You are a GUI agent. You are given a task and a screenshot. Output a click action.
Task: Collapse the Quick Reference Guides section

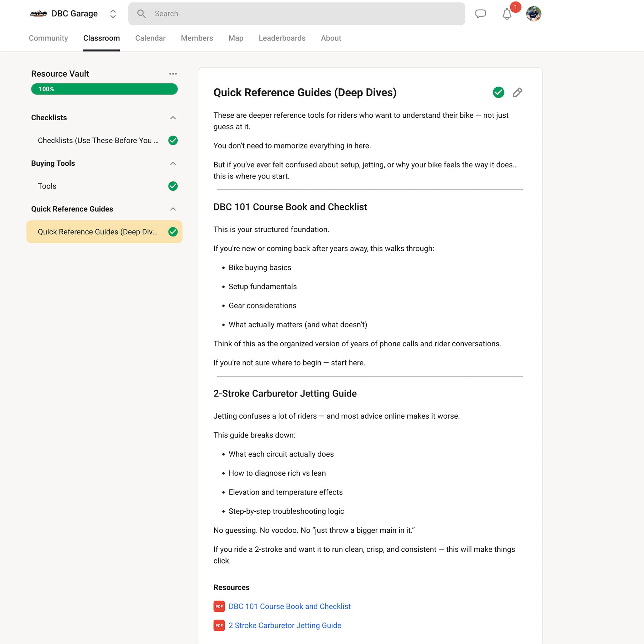[x=173, y=209]
